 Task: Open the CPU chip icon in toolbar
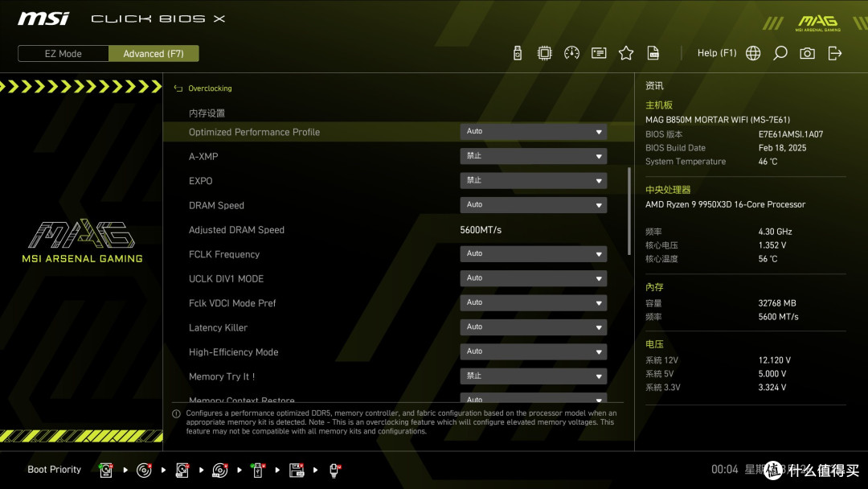click(x=544, y=53)
